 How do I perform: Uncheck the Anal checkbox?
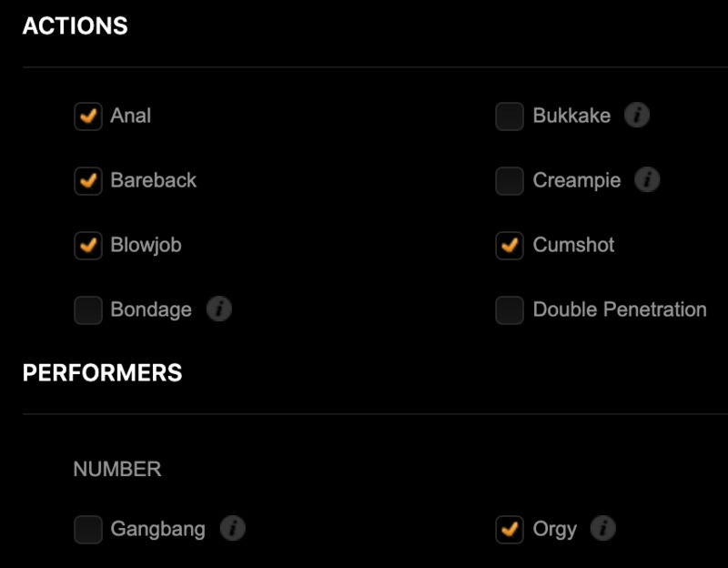[88, 116]
